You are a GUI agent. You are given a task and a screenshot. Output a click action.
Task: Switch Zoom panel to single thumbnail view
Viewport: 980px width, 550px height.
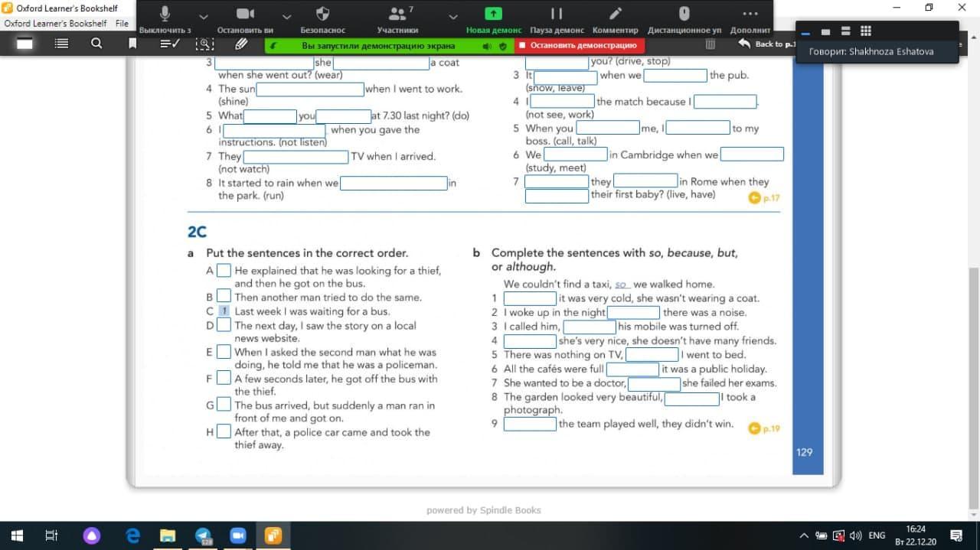point(825,31)
